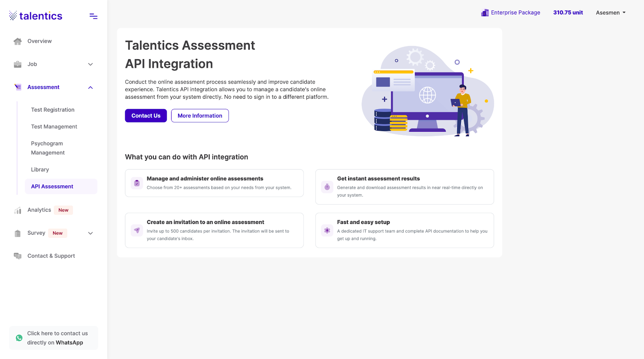Select Psychogram Management in sidebar
The width and height of the screenshot is (644, 359).
(x=48, y=148)
